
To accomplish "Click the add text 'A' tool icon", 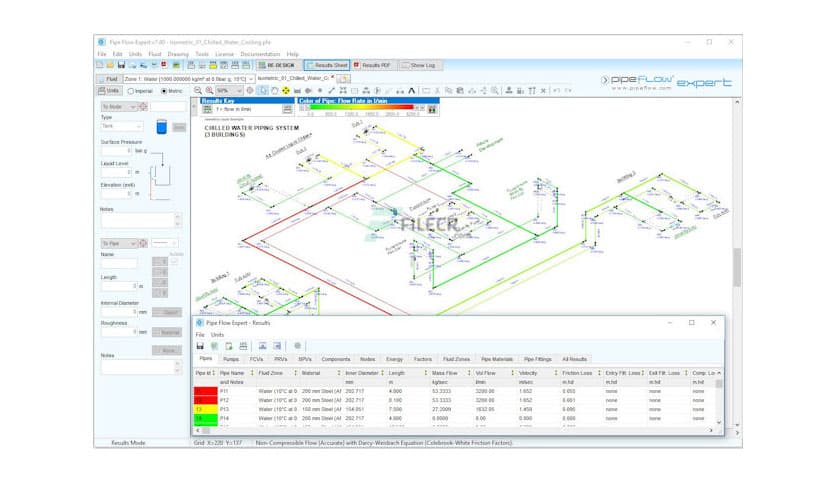I will [x=411, y=90].
